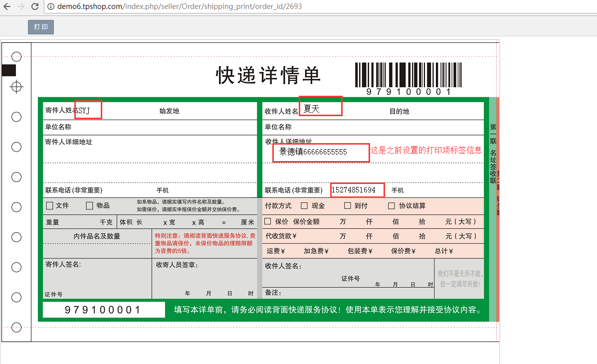Click the sender name field showing SYJ

click(x=88, y=110)
